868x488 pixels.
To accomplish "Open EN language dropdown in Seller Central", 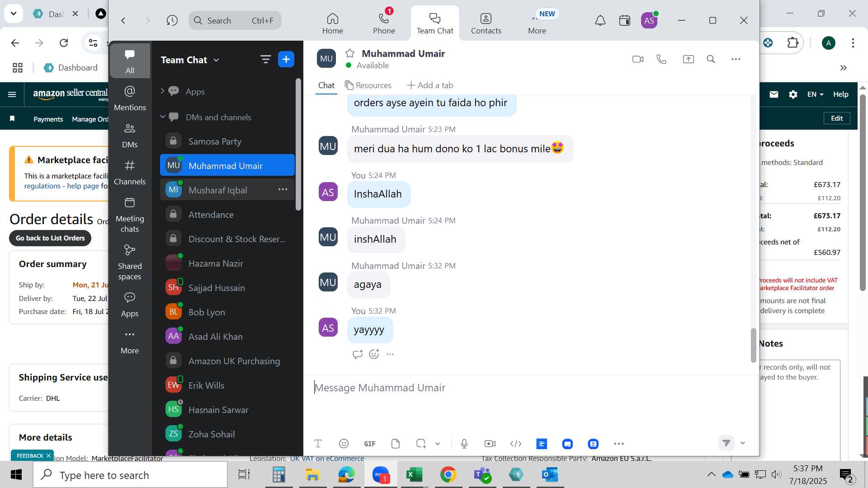I will [x=816, y=94].
